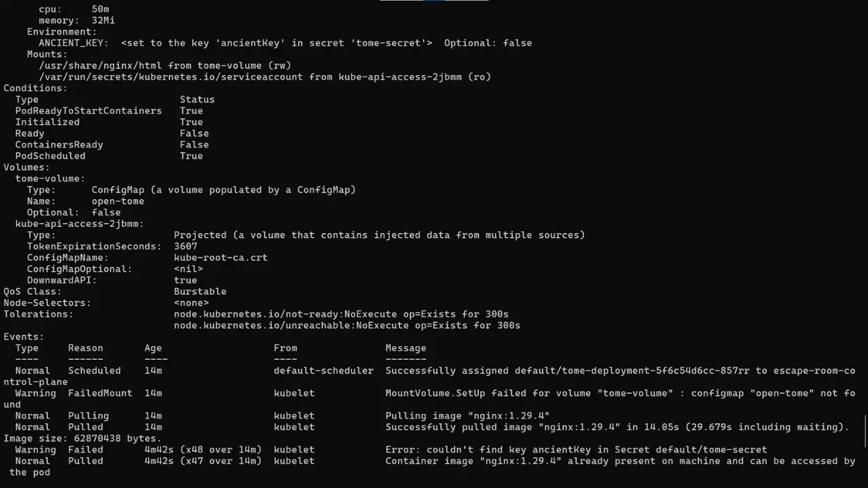Viewport: 868px width, 488px height.
Task: Click the Conditions section header
Action: 35,88
